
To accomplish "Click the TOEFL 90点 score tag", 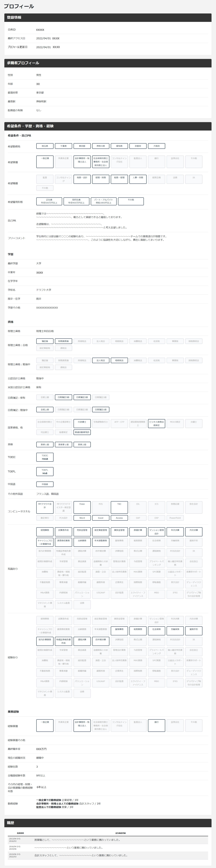I will click(45, 472).
